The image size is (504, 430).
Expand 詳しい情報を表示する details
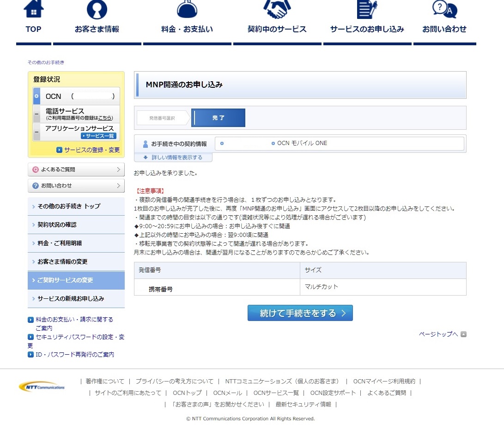pyautogui.click(x=177, y=157)
